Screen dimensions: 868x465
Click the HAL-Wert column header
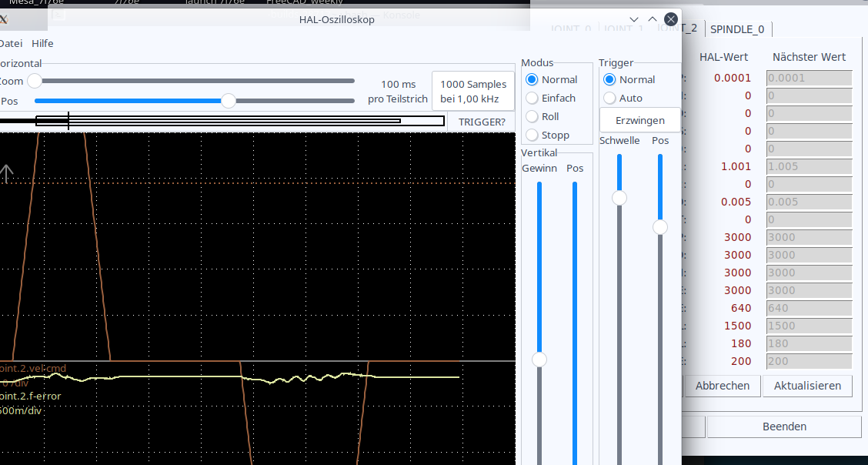(723, 57)
